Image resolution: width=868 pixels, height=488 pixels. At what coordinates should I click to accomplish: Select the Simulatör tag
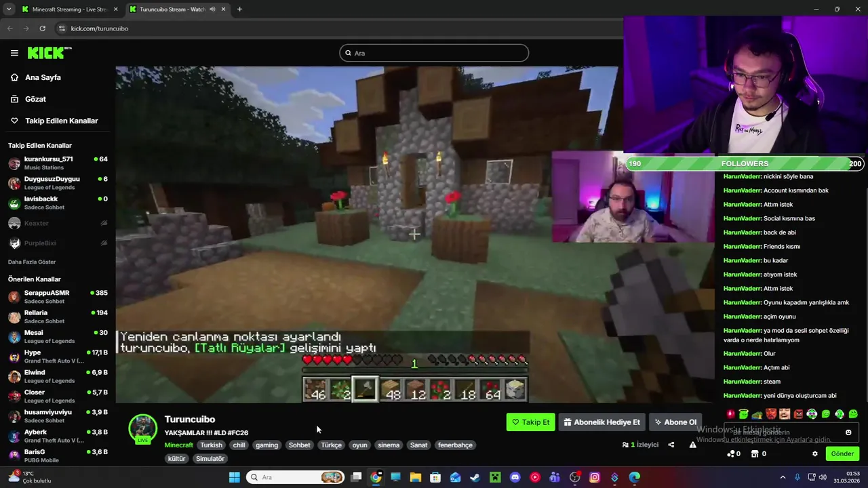[x=210, y=459]
